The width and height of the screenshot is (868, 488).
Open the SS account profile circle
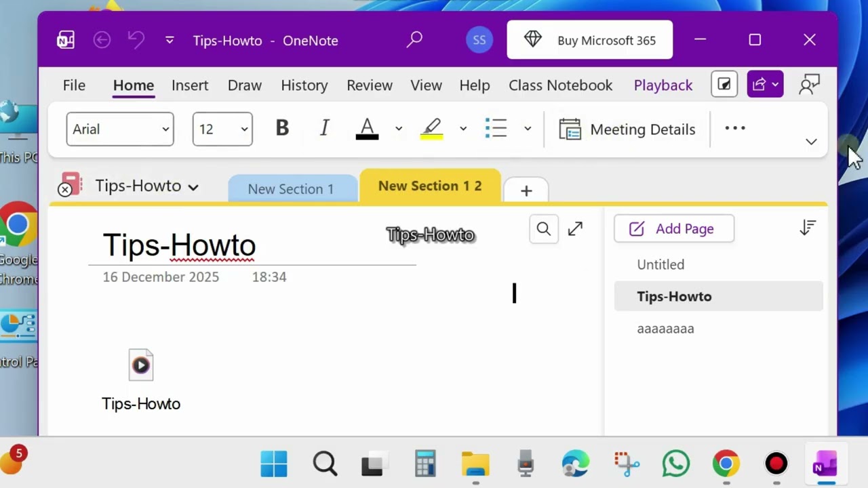click(x=479, y=40)
